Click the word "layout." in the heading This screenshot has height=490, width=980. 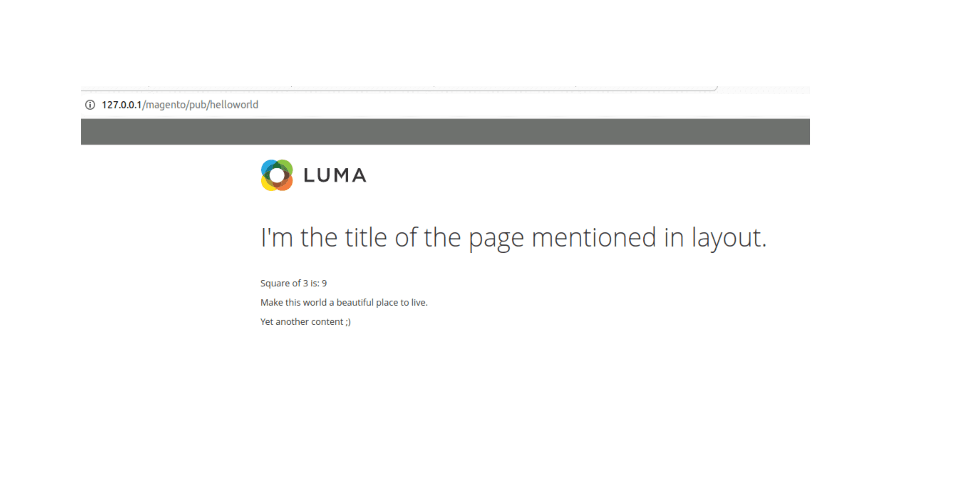point(729,237)
